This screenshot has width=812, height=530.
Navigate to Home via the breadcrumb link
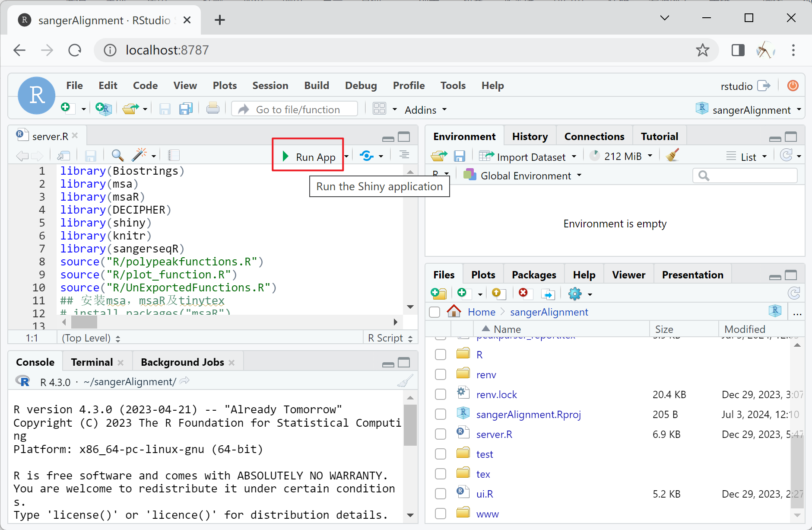coord(481,312)
